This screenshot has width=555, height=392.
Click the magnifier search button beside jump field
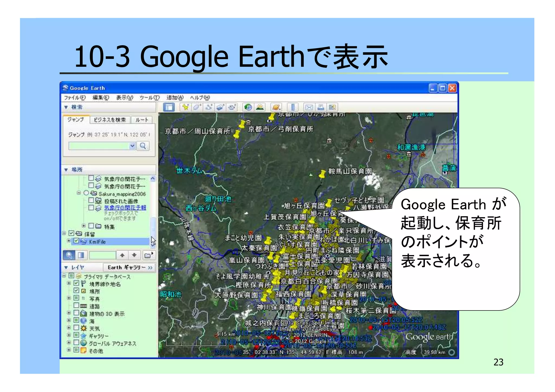click(x=143, y=146)
